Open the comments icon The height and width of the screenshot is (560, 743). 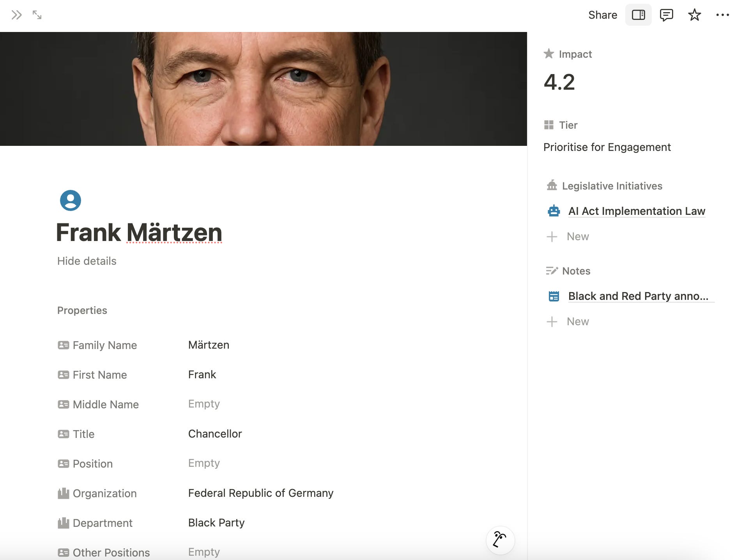(x=667, y=15)
